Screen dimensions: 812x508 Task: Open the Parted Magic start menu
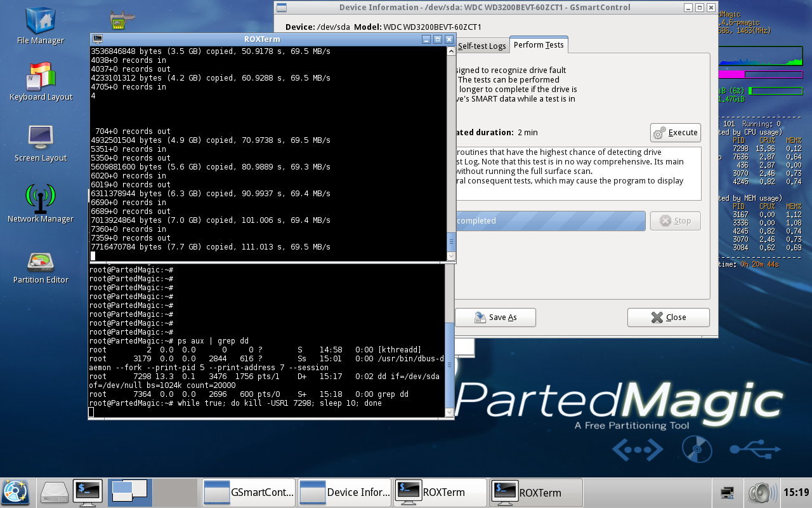15,492
